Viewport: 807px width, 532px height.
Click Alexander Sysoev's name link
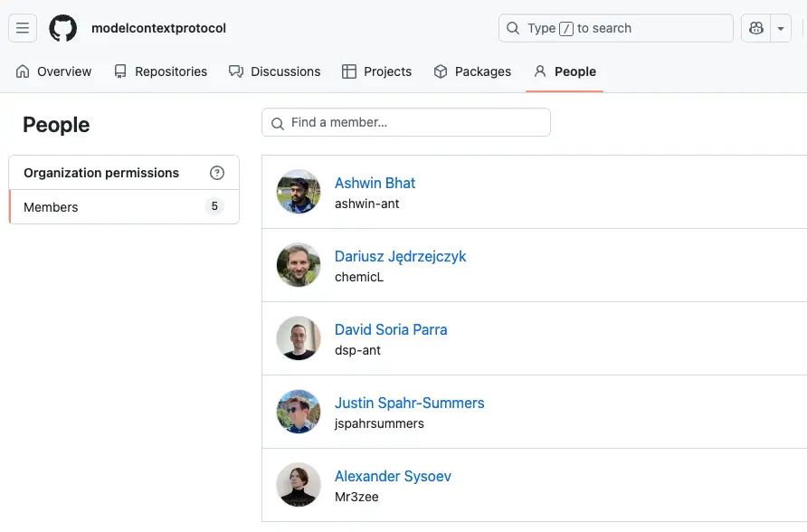click(x=393, y=476)
